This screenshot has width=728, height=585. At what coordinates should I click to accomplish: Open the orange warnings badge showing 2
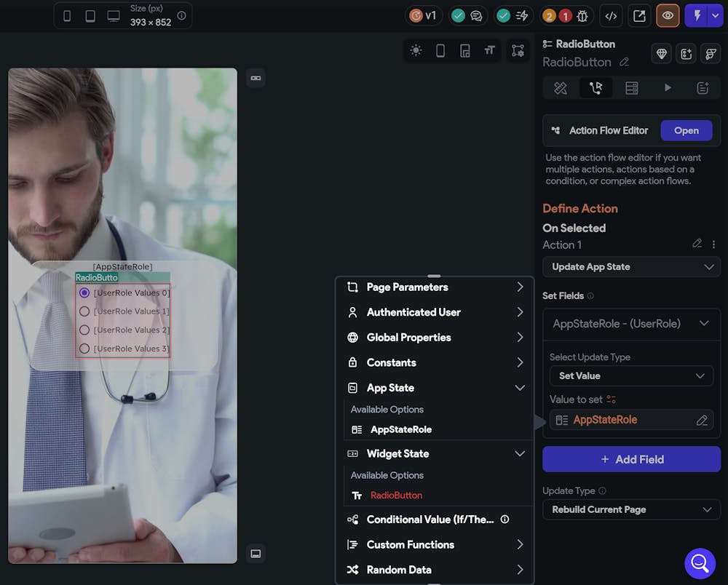[549, 16]
